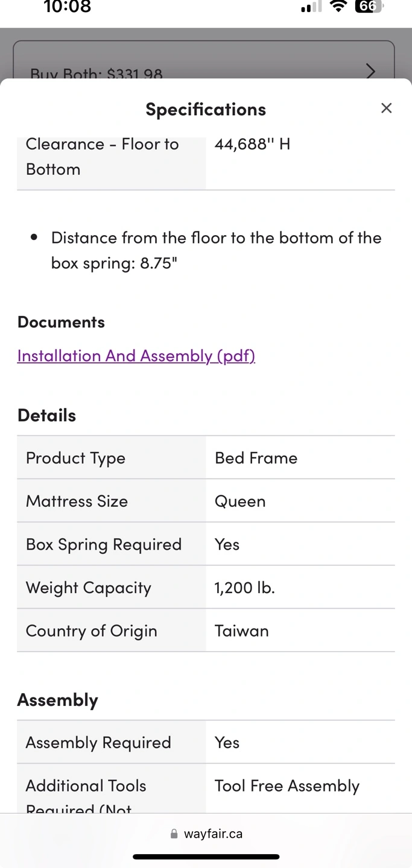Expand the Buy Both offer chevron

click(370, 71)
